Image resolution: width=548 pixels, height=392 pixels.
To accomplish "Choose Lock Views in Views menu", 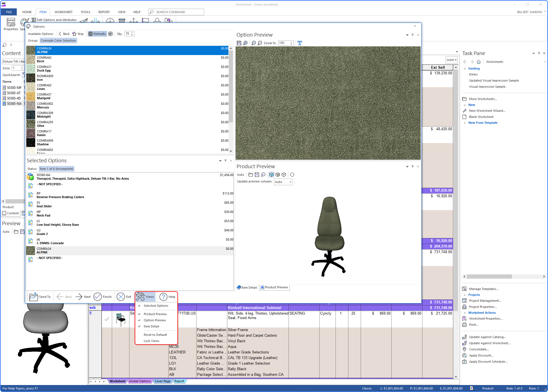I will 152,341.
